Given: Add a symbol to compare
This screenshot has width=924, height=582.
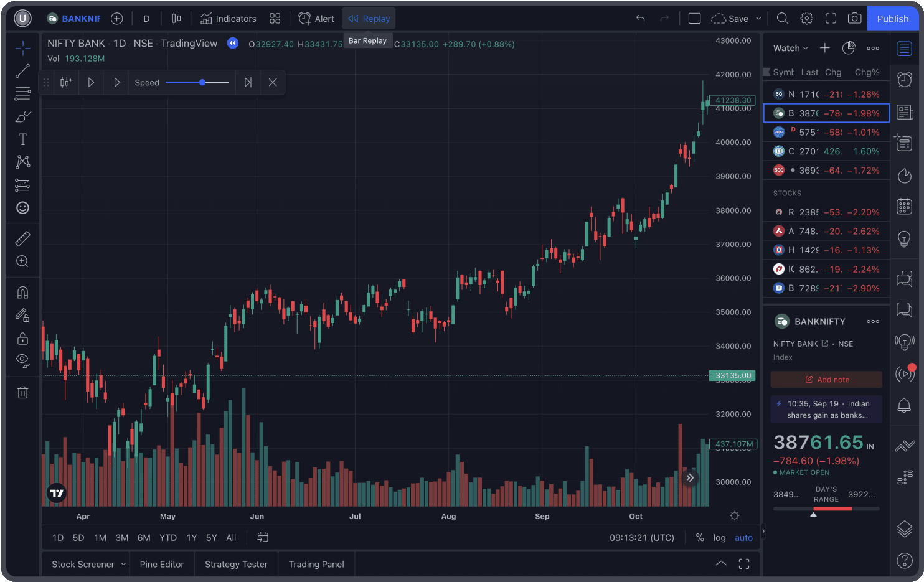Looking at the screenshot, I should click(116, 19).
